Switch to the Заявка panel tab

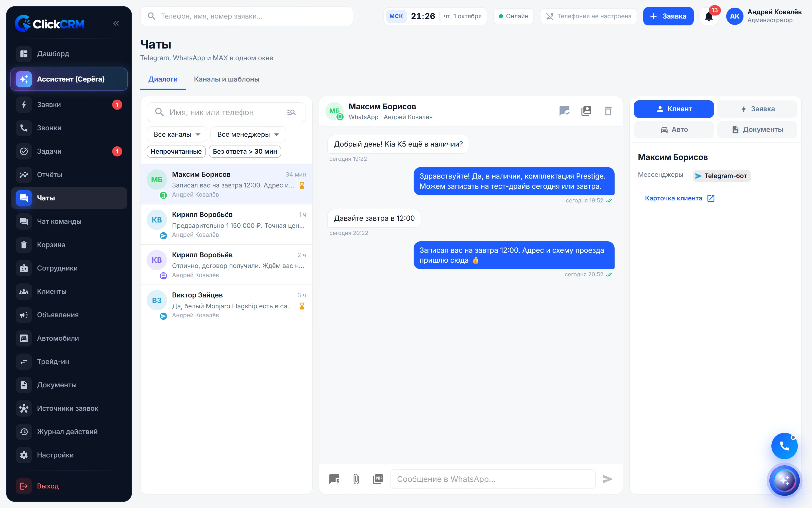757,109
